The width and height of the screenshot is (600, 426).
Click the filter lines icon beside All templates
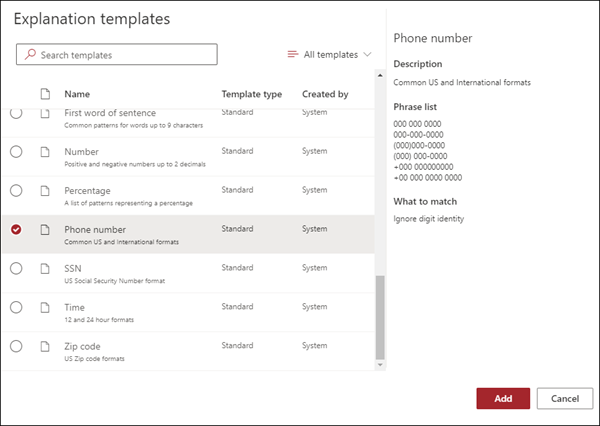[293, 54]
